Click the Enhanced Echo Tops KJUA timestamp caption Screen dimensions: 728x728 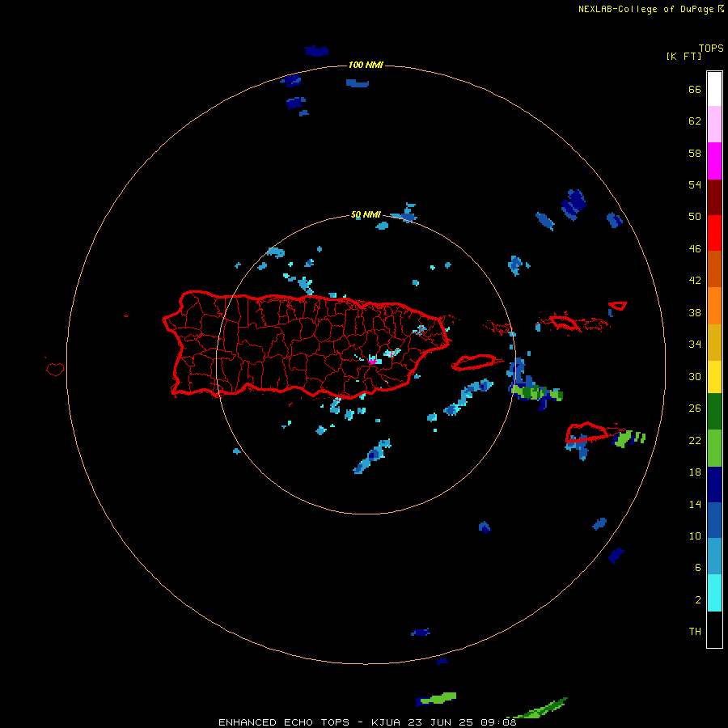tap(367, 722)
